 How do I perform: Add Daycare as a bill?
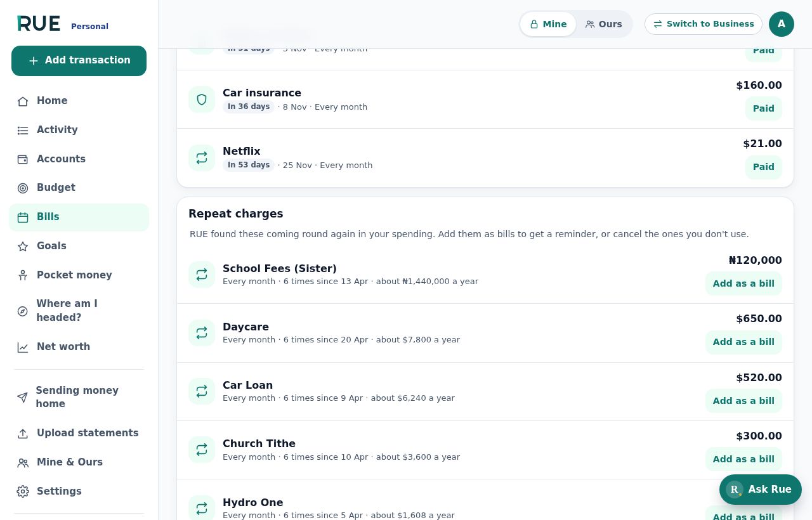743,342
